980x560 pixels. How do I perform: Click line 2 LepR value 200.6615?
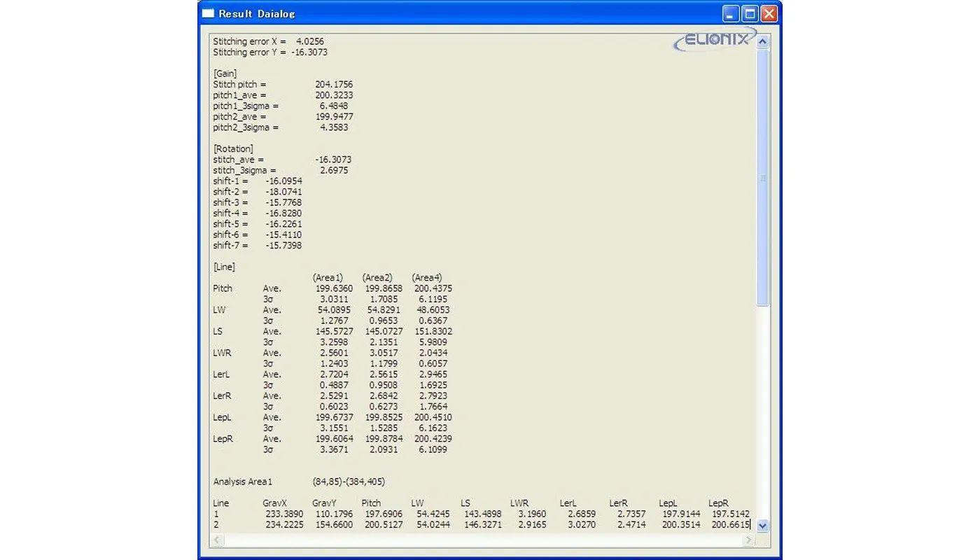click(731, 525)
